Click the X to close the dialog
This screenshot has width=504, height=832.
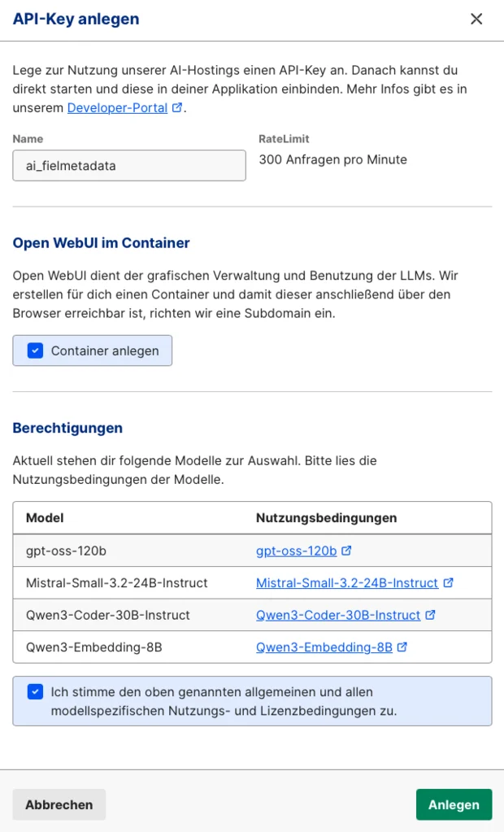477,20
